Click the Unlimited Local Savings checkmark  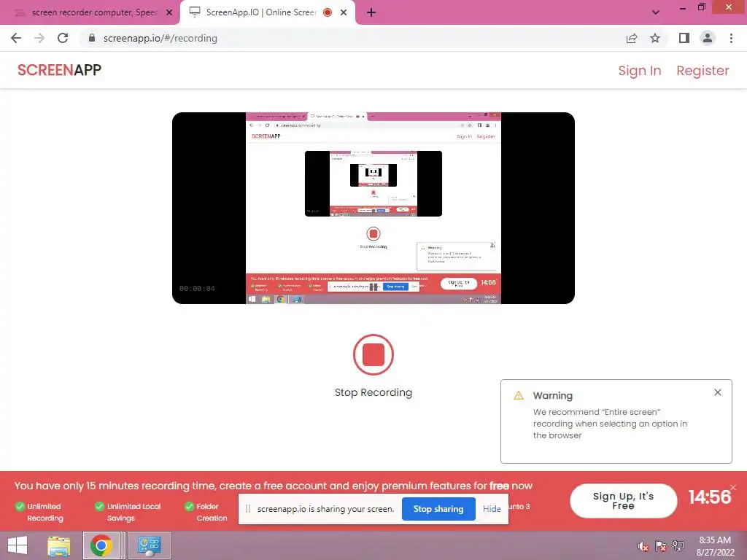coord(99,506)
